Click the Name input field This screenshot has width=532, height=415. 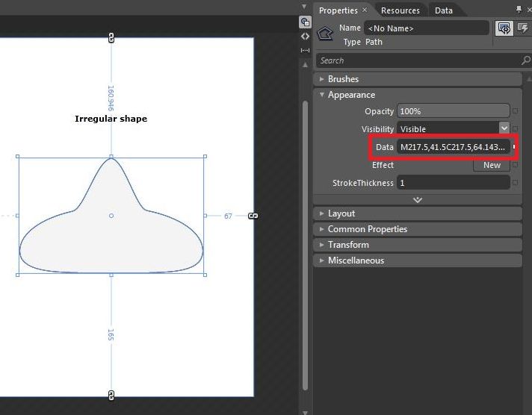427,28
